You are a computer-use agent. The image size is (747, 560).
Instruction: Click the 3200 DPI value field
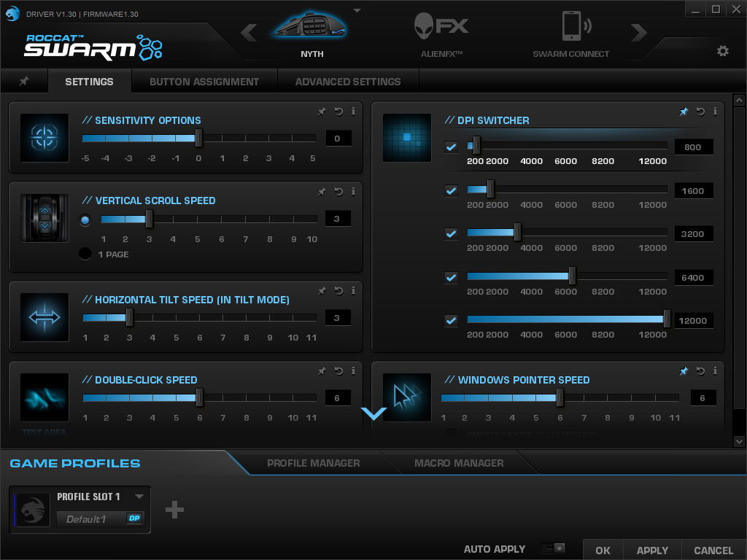[x=694, y=234]
